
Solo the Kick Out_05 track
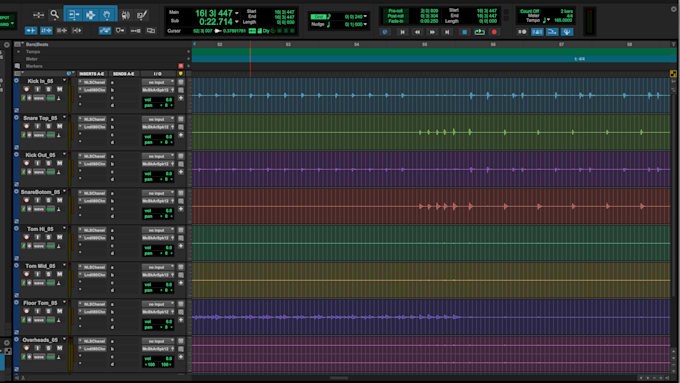point(49,163)
